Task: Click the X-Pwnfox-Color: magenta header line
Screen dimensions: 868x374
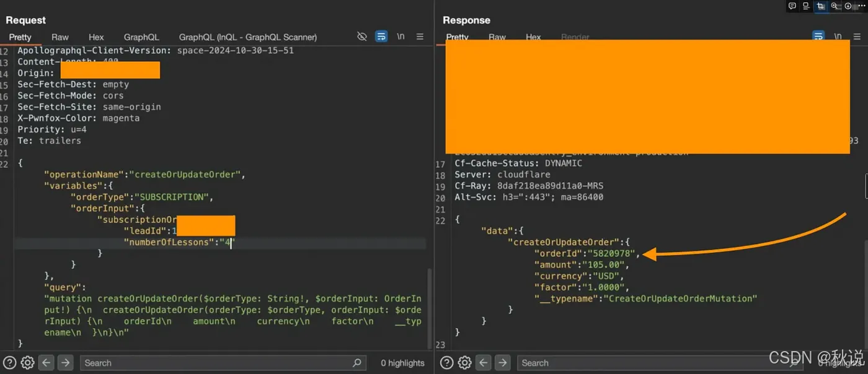Action: [x=79, y=118]
